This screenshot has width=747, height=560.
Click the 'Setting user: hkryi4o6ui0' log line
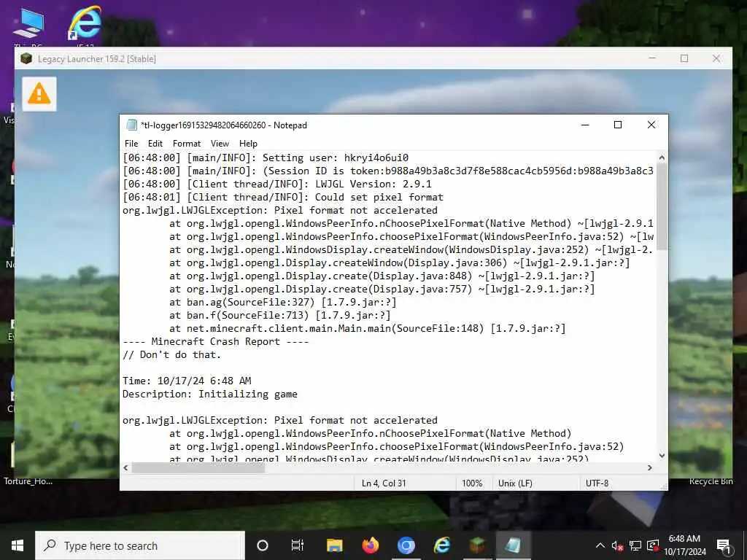tap(266, 157)
